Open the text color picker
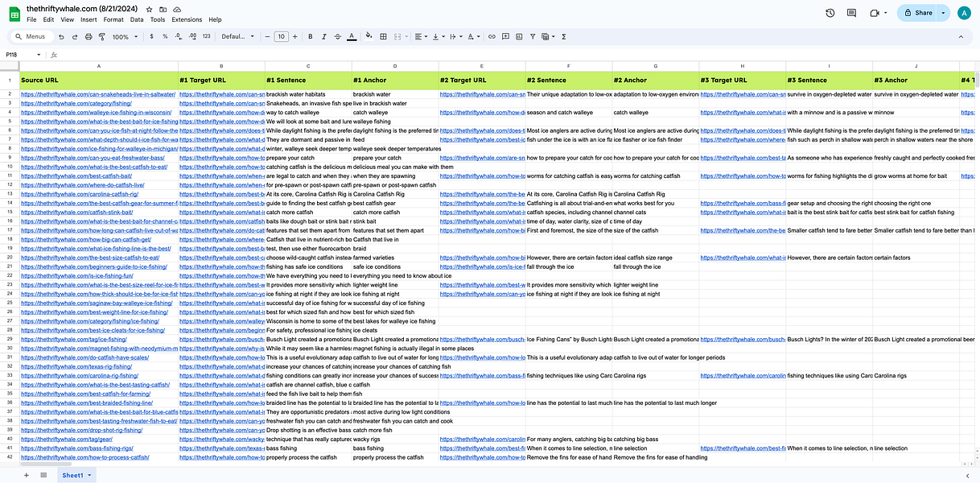The width and height of the screenshot is (980, 483). (351, 36)
